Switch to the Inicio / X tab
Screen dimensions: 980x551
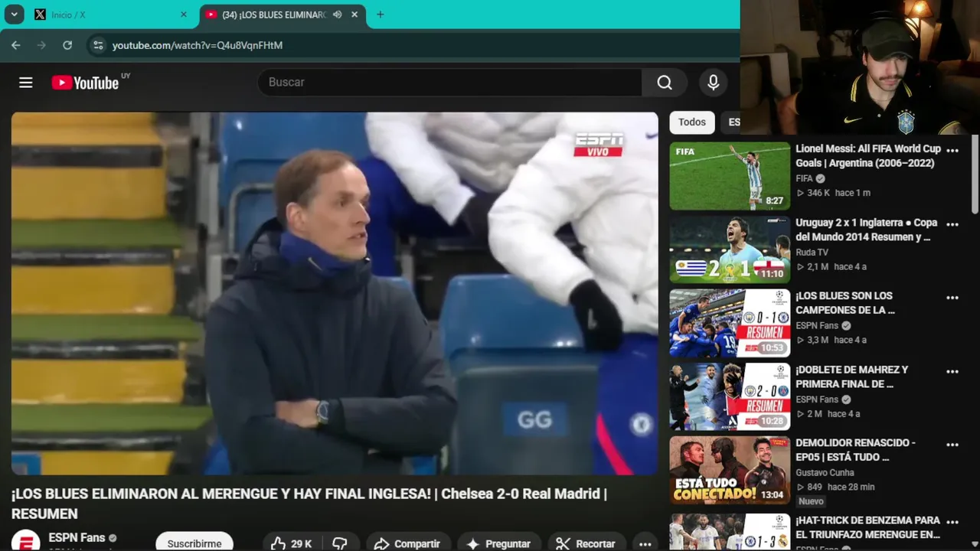point(111,15)
